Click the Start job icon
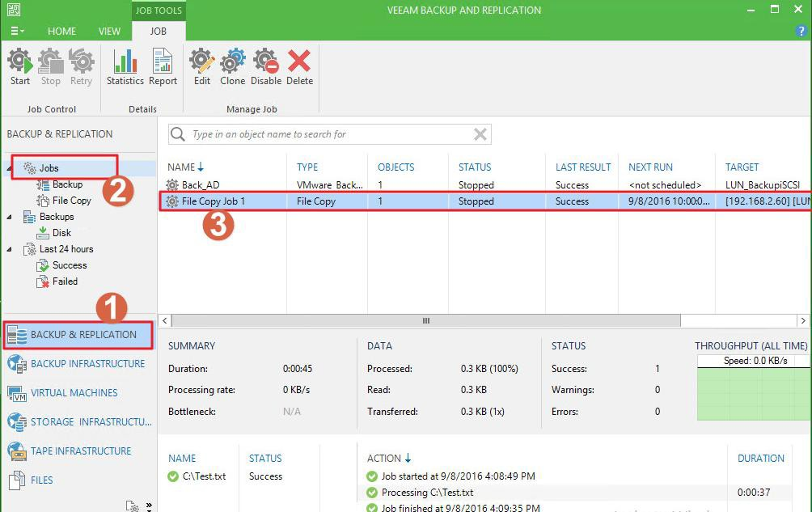 20,66
